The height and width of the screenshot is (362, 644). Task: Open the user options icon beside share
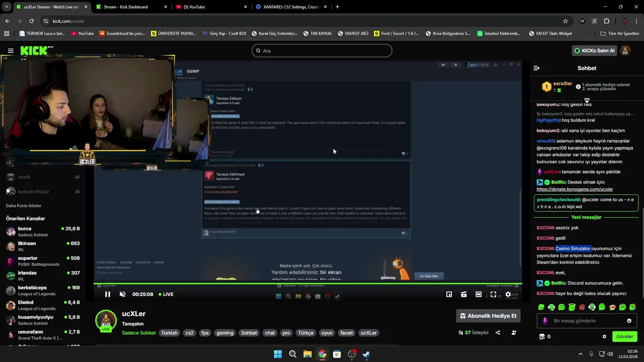coord(514,332)
